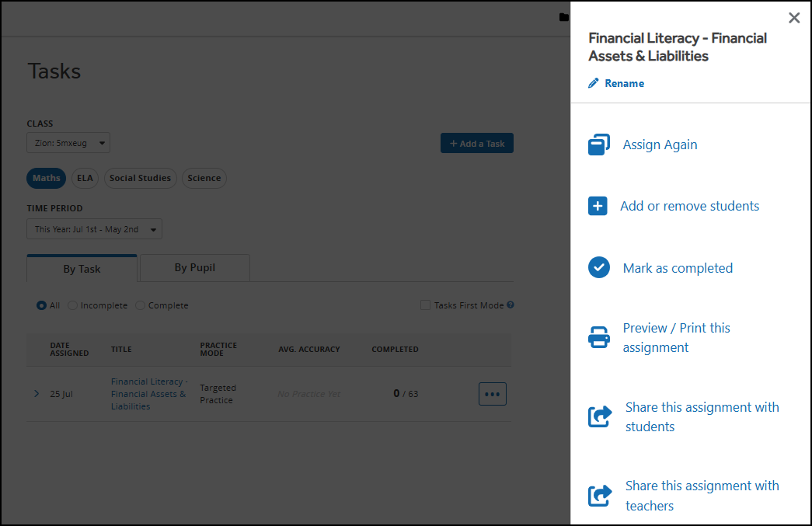Click Preview / Print this assignment text
The image size is (812, 526).
676,337
